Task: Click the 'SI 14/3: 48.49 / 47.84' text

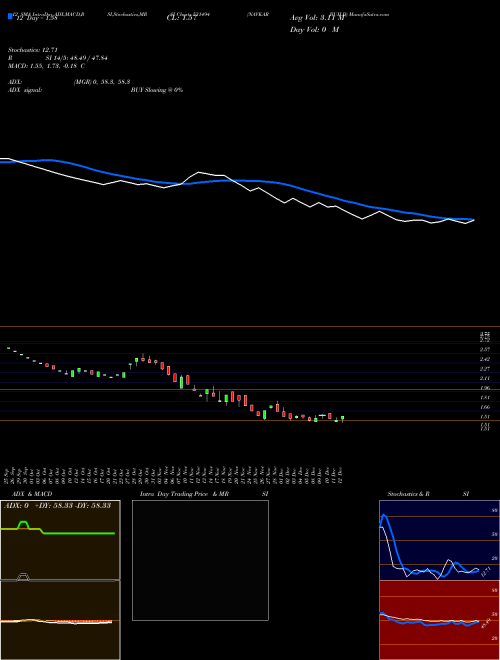Action: pos(77,58)
